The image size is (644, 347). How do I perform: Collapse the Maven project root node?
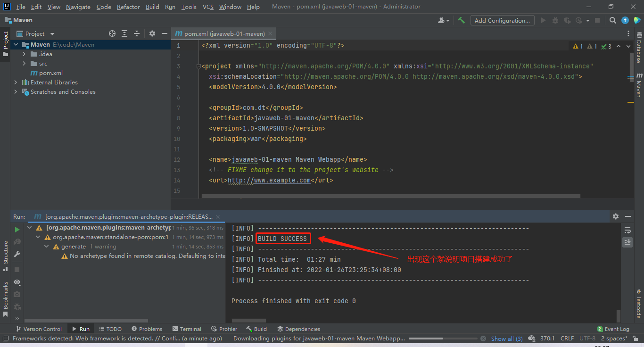(x=16, y=45)
